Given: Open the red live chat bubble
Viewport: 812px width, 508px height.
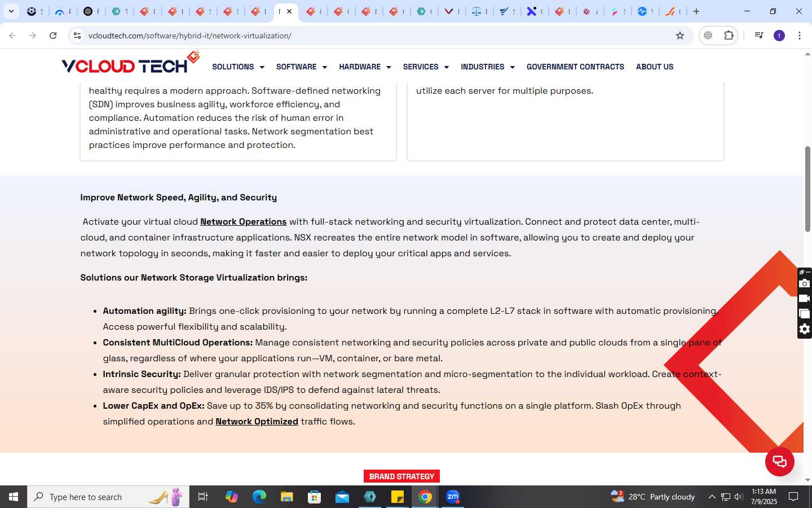Looking at the screenshot, I should pyautogui.click(x=780, y=462).
